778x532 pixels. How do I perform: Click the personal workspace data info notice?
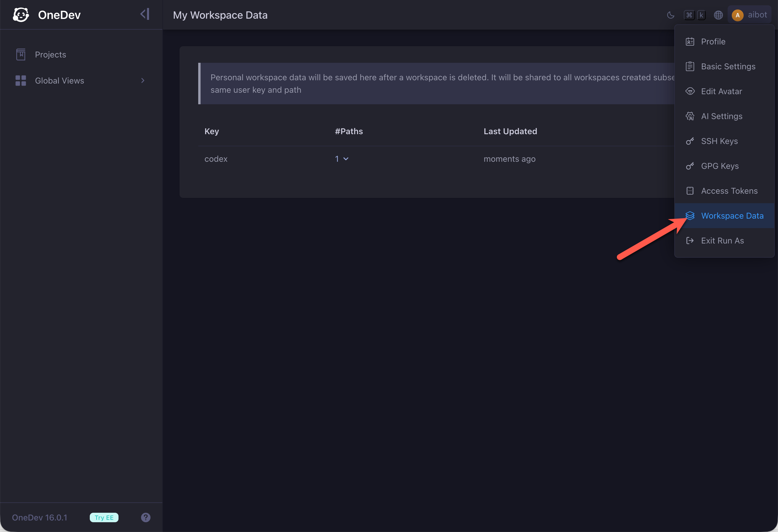[436, 84]
